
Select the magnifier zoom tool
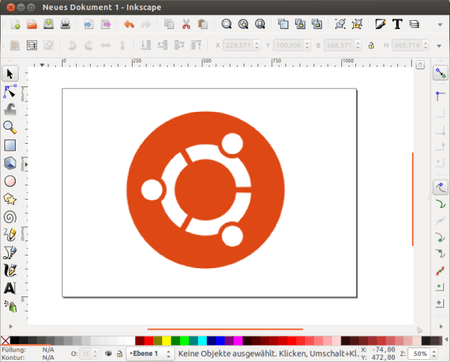click(10, 127)
